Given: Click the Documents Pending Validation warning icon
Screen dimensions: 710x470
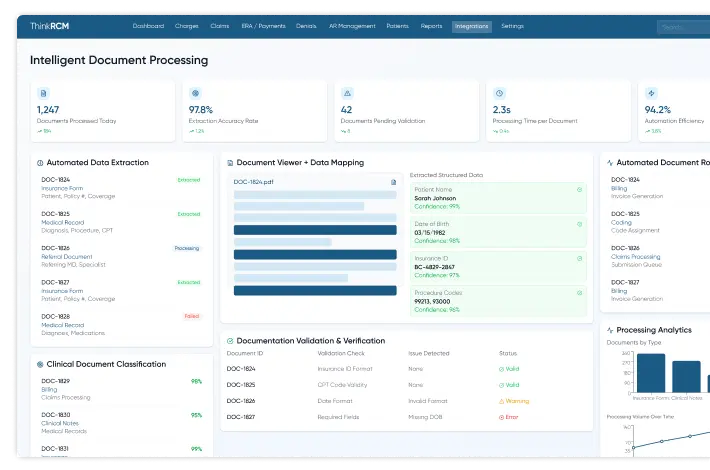Looking at the screenshot, I should 347,93.
